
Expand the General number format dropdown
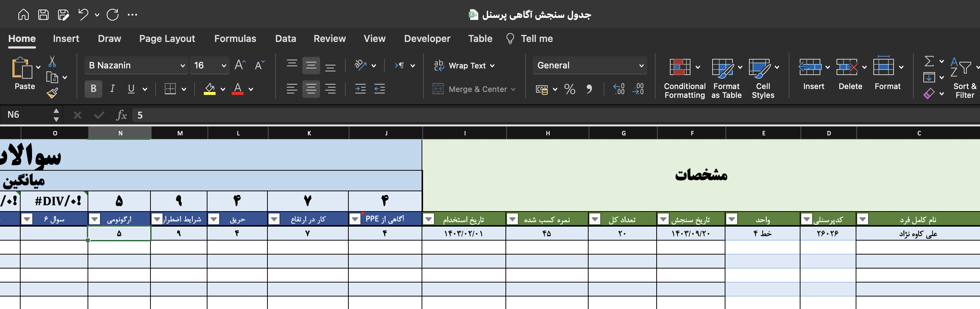[590, 65]
